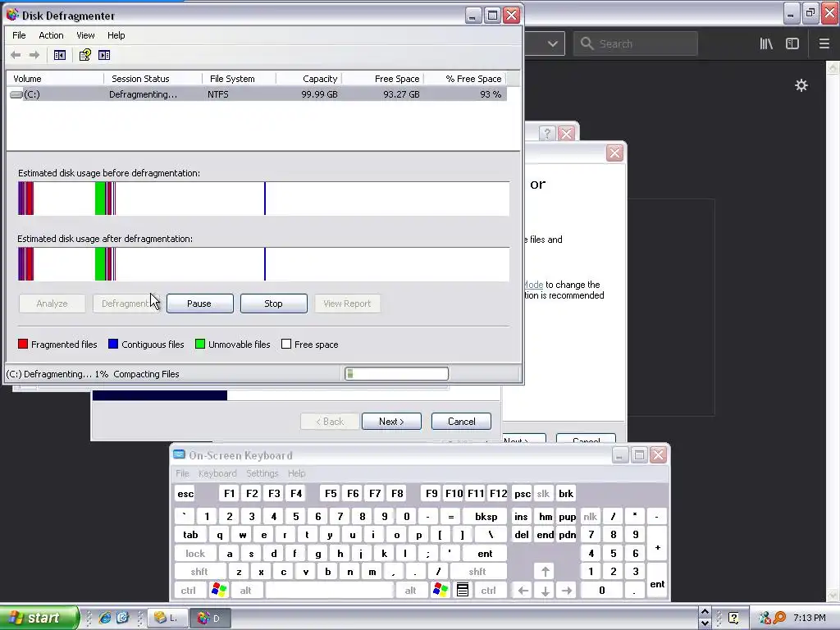Click the magnifier icon in the browser search box
840x630 pixels.
pyautogui.click(x=587, y=43)
